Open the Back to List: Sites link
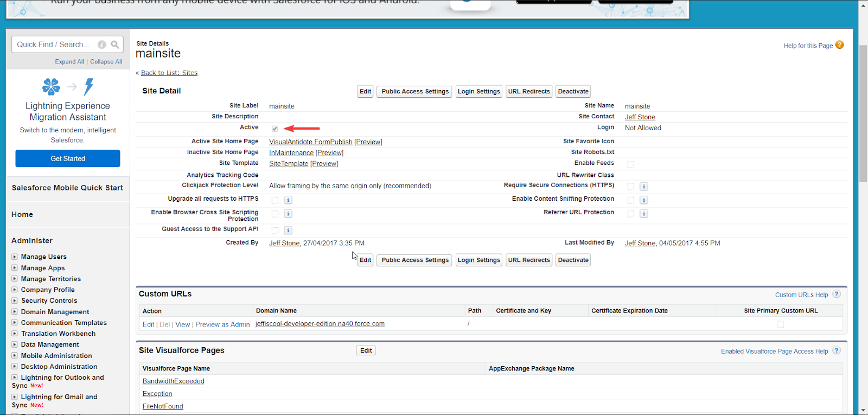Screen dimensions: 868x415 (169, 73)
